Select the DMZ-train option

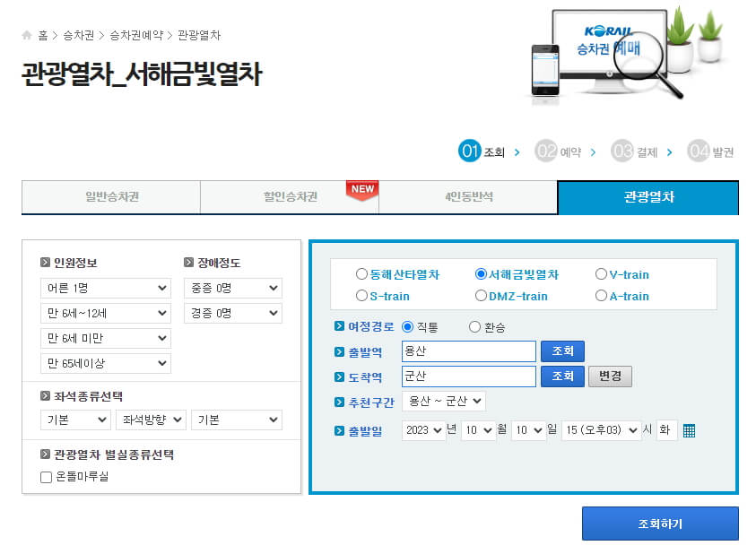tap(481, 296)
